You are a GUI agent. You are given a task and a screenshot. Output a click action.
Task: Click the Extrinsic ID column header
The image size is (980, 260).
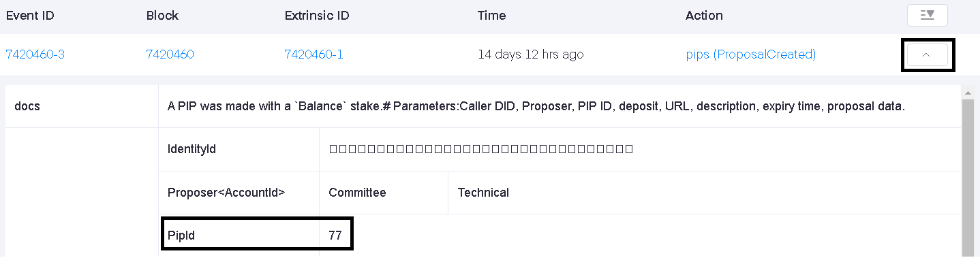coord(317,15)
